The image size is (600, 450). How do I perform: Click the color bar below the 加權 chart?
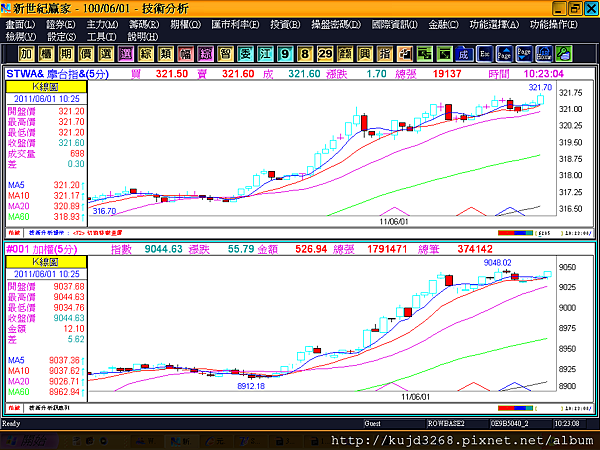pyautogui.click(x=515, y=408)
